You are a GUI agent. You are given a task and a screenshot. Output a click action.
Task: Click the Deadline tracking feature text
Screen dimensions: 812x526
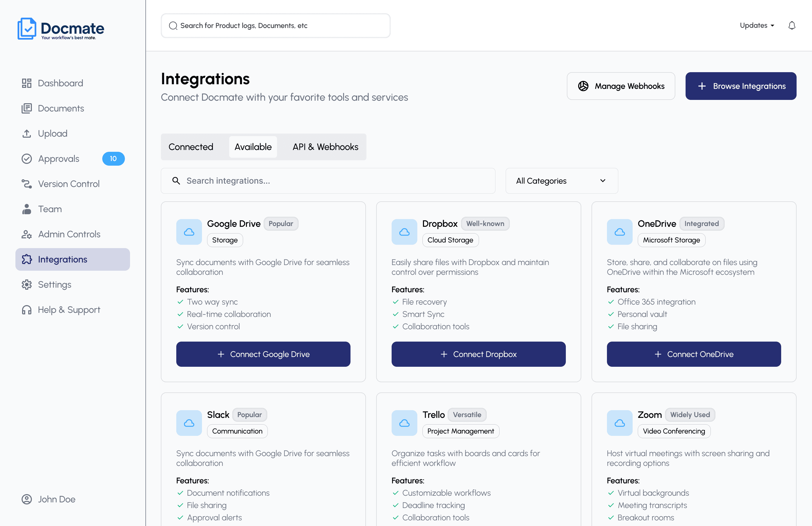coord(433,505)
